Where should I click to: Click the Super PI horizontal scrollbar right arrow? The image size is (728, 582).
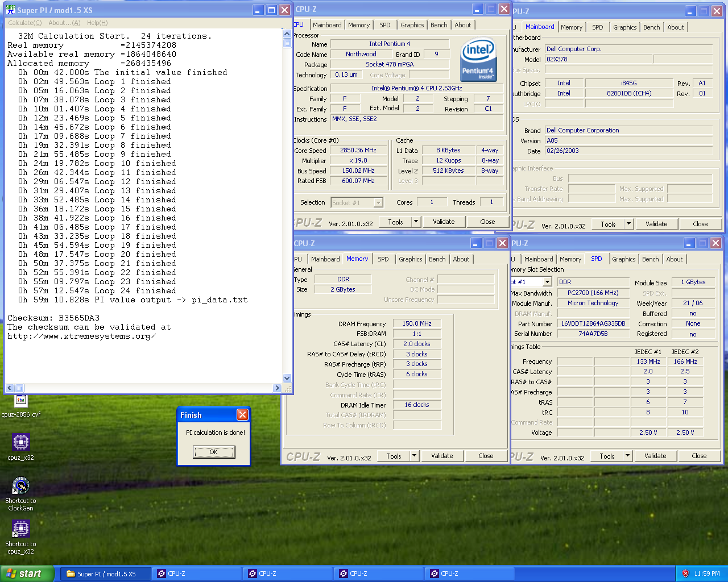pyautogui.click(x=278, y=388)
